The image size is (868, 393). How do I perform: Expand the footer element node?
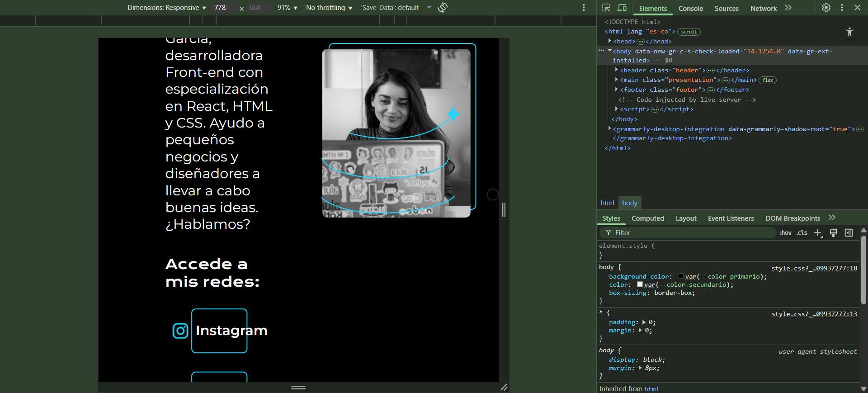pos(617,90)
